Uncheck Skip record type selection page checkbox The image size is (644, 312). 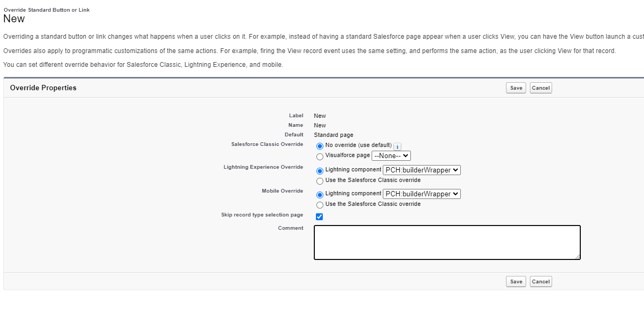tap(320, 216)
